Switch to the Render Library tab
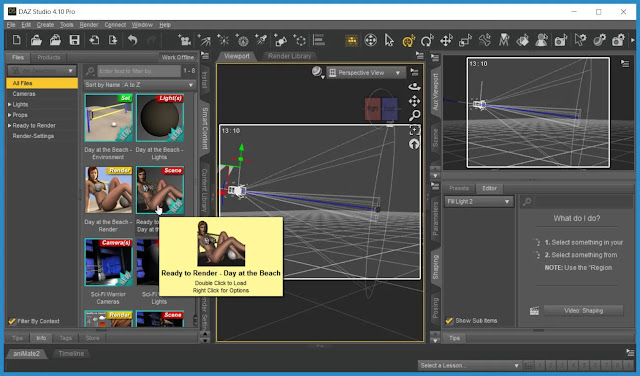The image size is (640, 376). click(x=289, y=56)
